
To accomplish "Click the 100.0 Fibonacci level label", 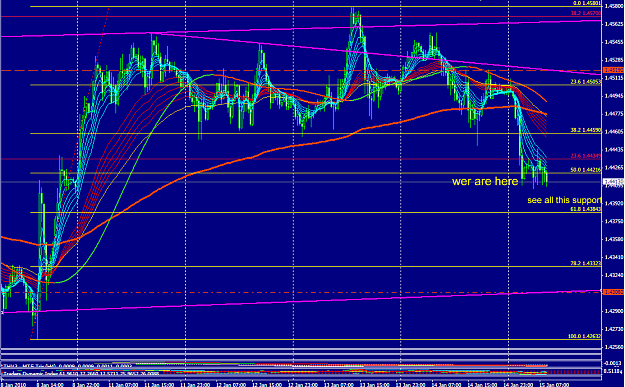I will (584, 336).
